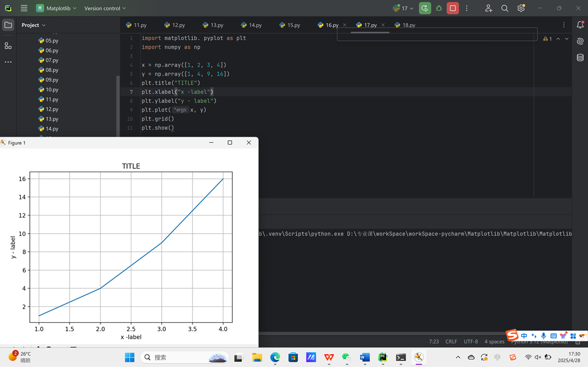Open IDE settings gear icon
588x367 pixels.
(x=521, y=8)
